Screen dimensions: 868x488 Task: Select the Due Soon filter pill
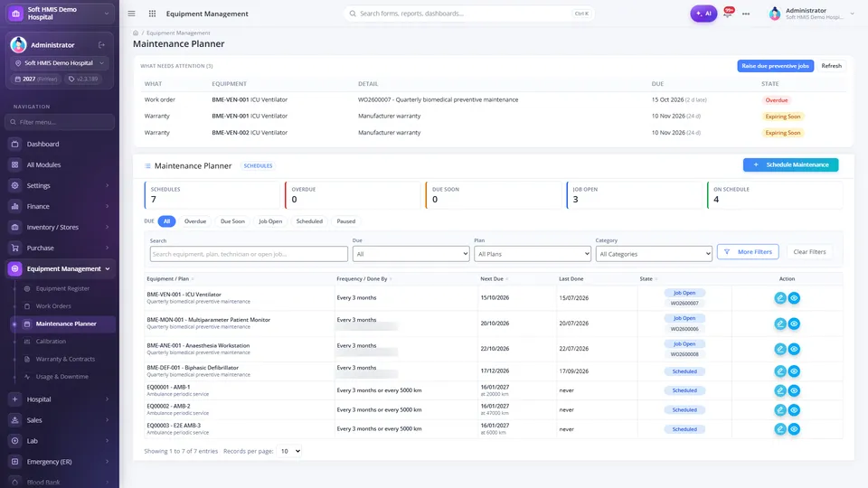232,221
